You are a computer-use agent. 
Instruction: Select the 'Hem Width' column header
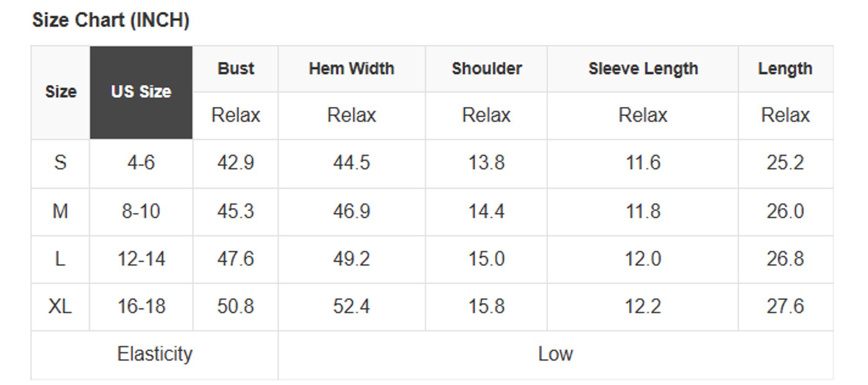(352, 69)
